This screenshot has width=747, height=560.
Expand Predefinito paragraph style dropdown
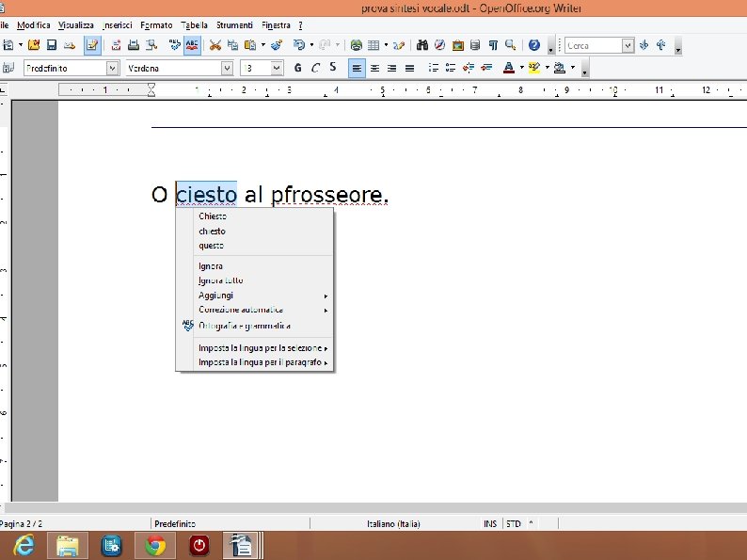point(113,68)
